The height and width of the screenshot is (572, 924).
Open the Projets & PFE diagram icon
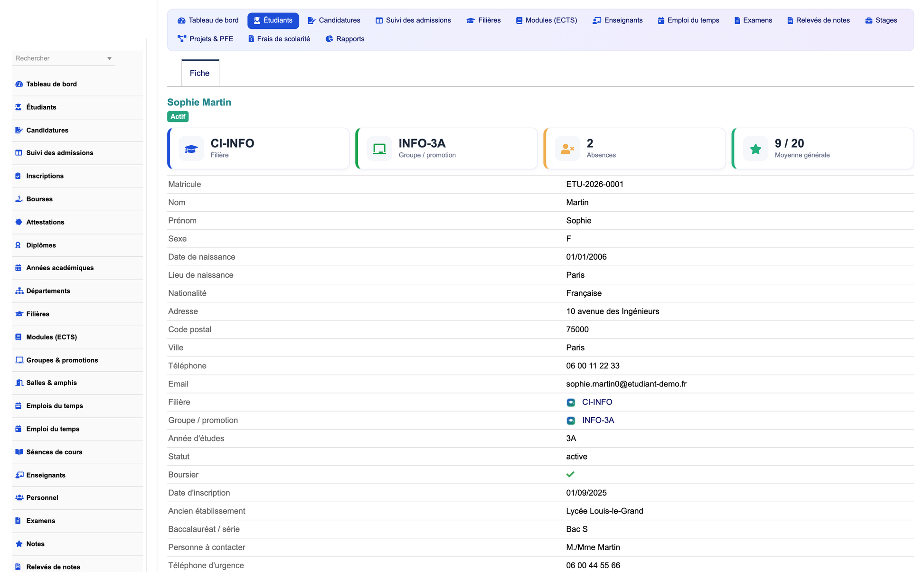[182, 39]
